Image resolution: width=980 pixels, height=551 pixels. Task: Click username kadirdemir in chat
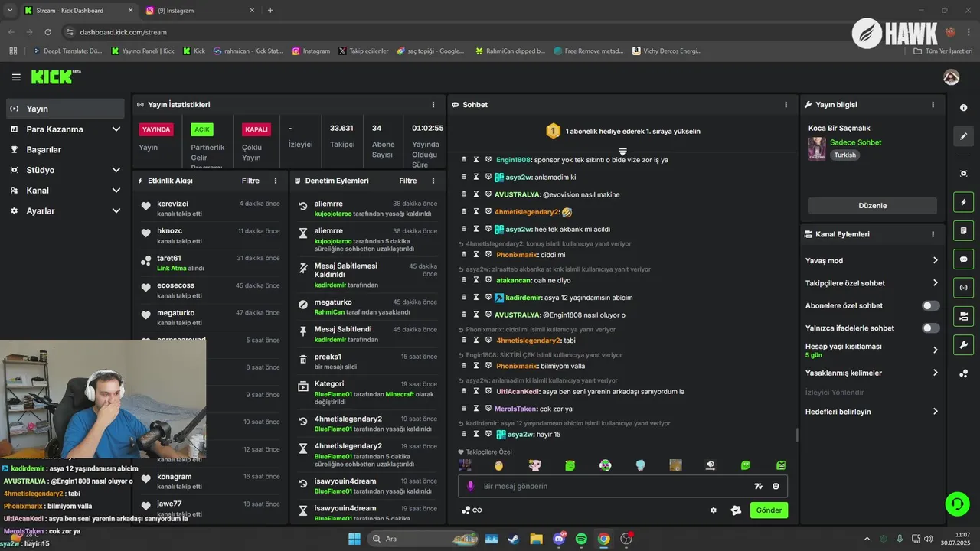pos(524,298)
